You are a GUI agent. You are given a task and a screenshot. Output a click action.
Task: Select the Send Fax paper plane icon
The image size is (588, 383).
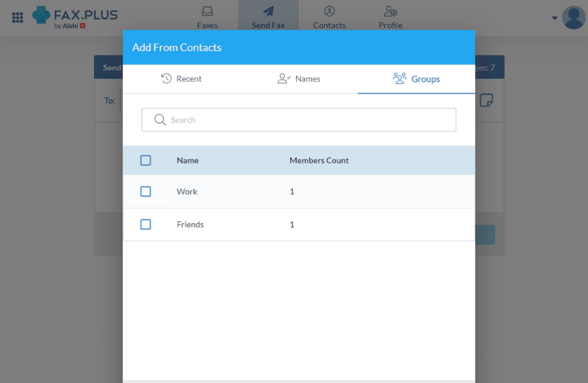[268, 11]
